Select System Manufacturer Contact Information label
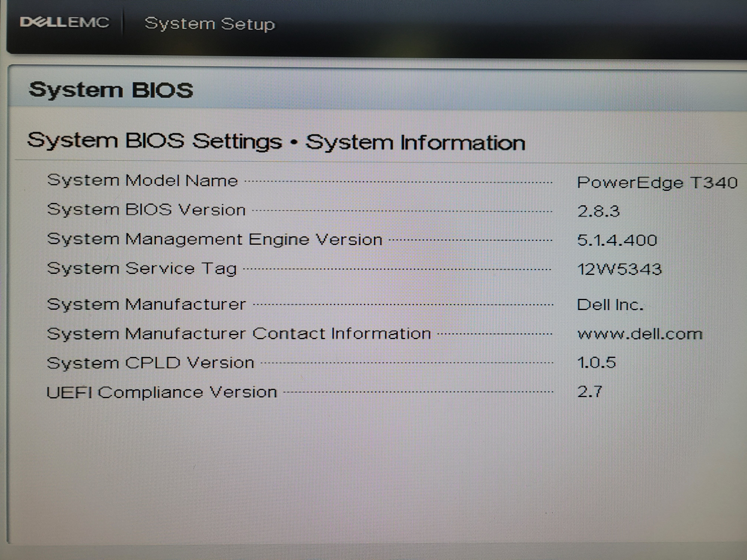Screen dimensions: 747x560 (239, 334)
